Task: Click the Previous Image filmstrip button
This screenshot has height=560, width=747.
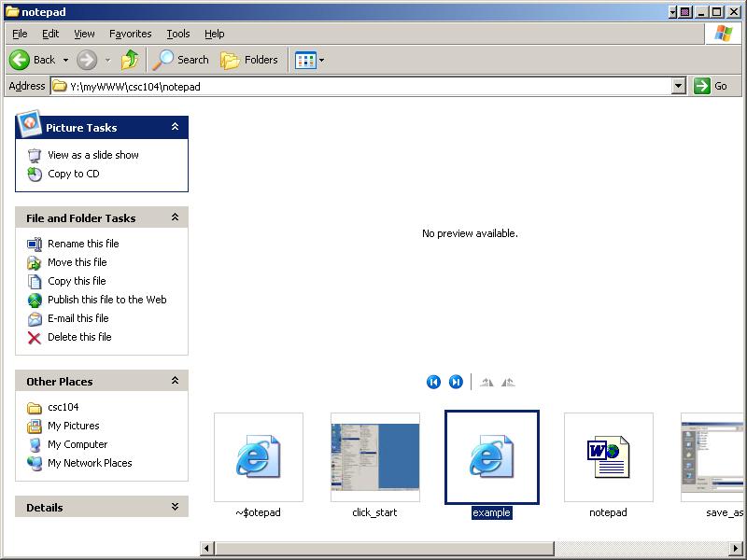Action: pos(433,382)
